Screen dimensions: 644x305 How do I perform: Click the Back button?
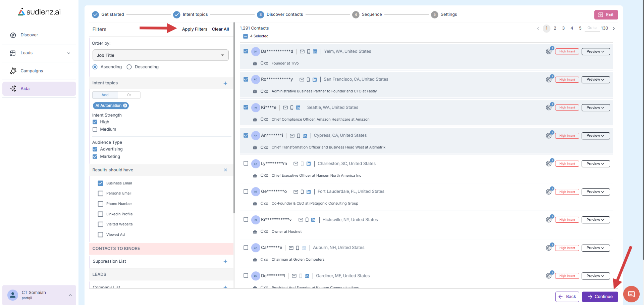click(567, 297)
